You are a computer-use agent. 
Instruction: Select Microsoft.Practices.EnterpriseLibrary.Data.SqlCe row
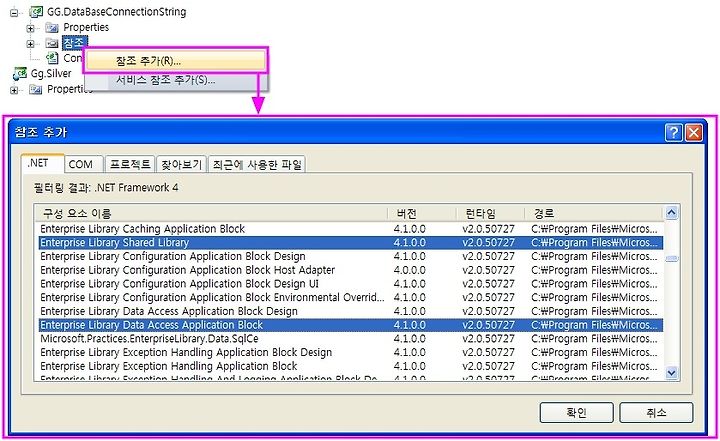(x=350, y=339)
